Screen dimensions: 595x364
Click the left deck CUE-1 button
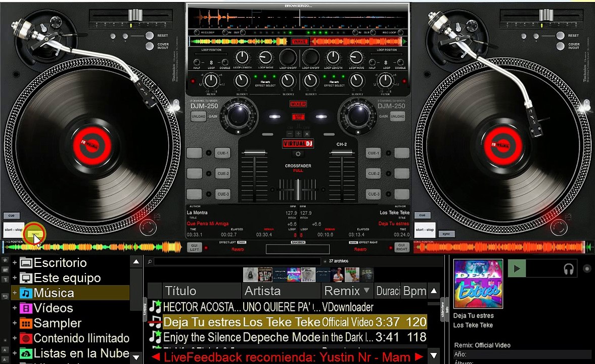pyautogui.click(x=223, y=153)
